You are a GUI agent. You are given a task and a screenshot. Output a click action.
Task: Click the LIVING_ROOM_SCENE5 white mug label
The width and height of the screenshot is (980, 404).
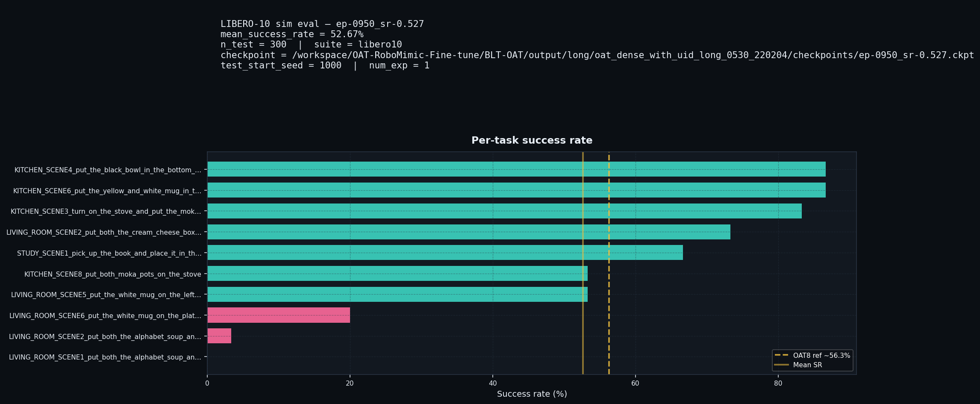pos(106,295)
